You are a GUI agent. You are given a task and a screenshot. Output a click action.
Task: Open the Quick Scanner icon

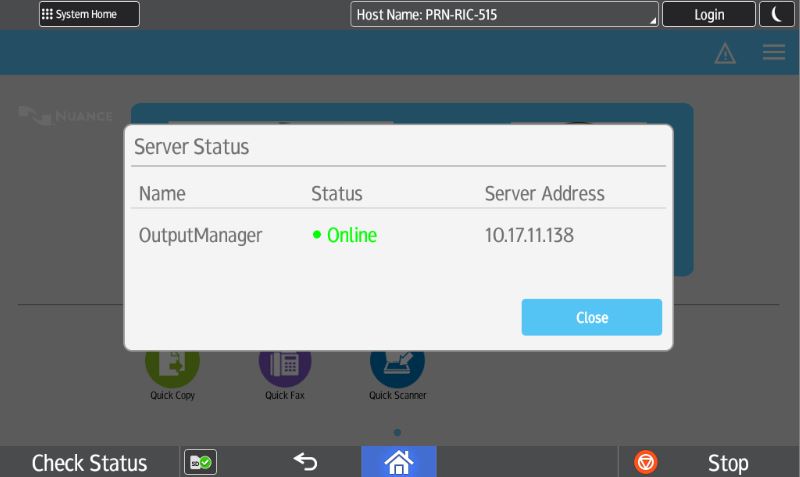point(397,367)
